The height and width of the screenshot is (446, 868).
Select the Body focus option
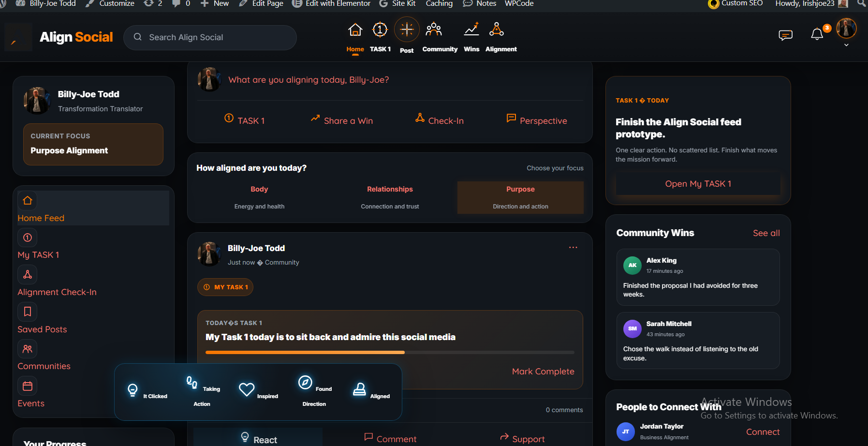click(259, 197)
